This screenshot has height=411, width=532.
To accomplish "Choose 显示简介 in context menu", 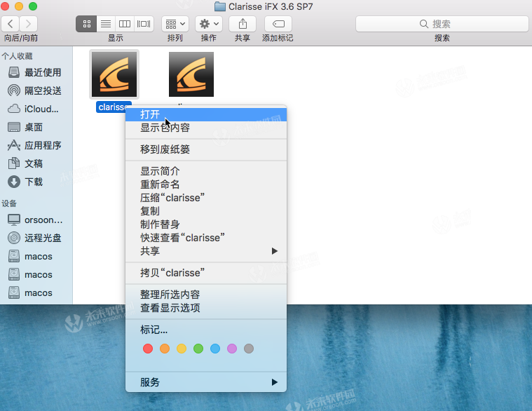I will (206, 171).
